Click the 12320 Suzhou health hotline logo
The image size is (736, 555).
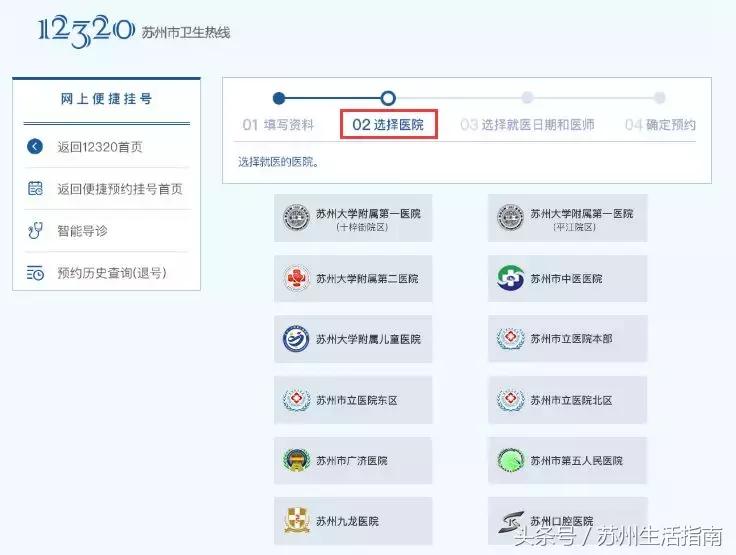pos(86,31)
